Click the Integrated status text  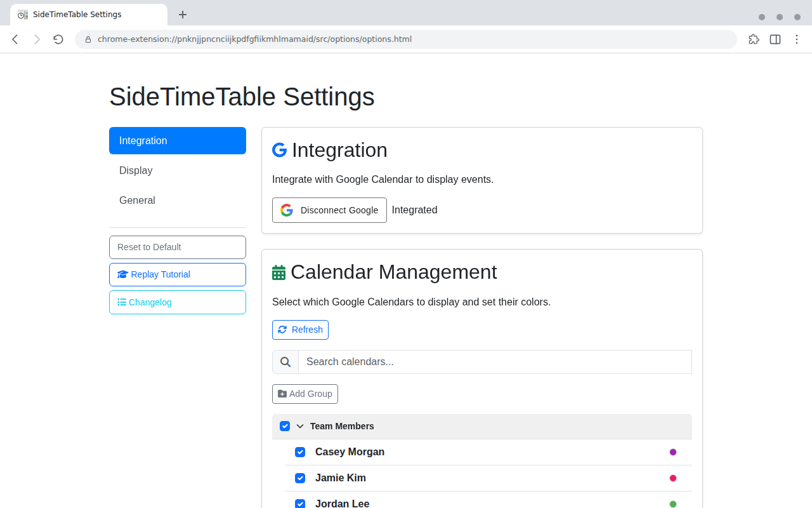point(414,210)
